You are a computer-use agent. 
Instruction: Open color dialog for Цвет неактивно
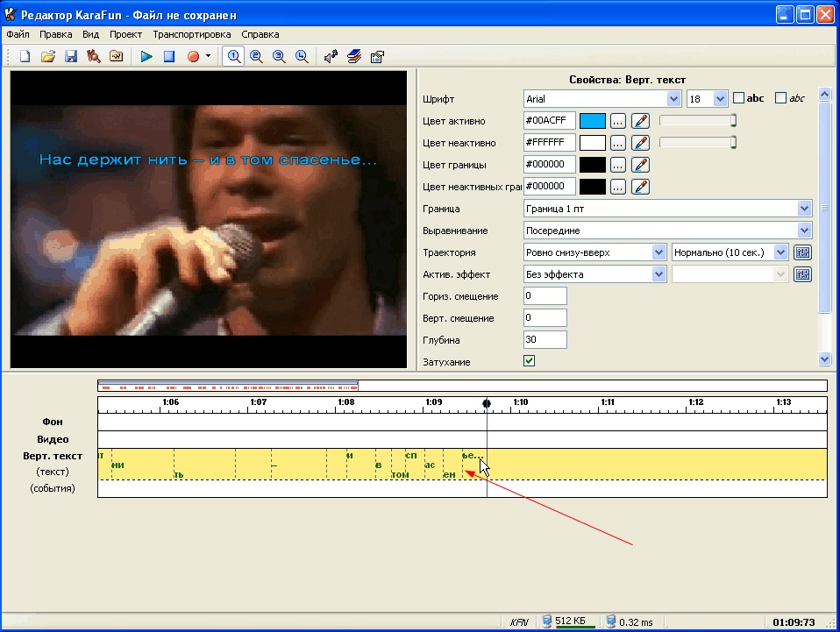coord(617,143)
